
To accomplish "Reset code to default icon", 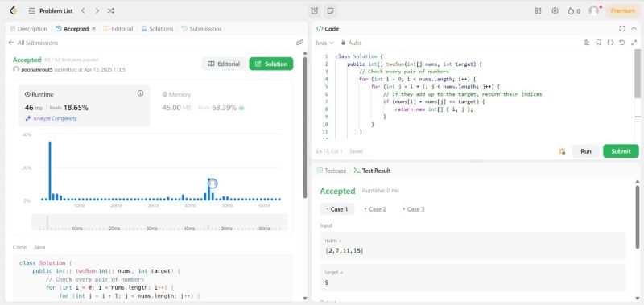I will (621, 43).
